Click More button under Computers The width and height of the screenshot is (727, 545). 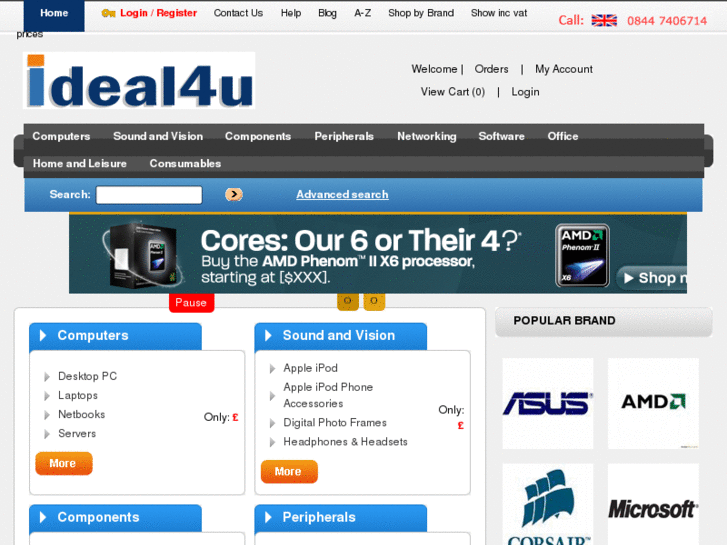tap(64, 463)
